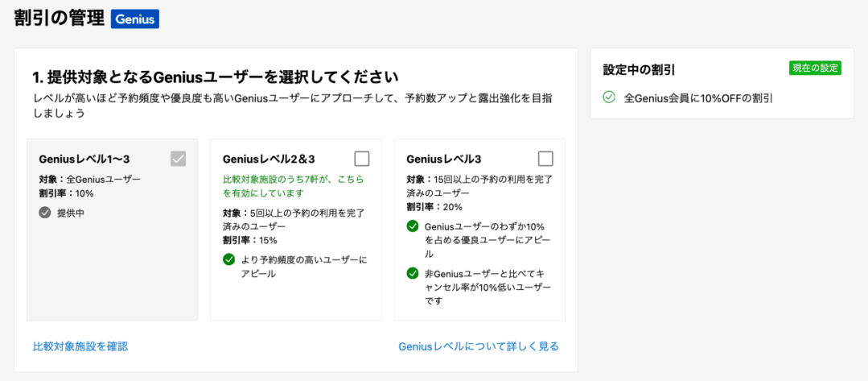Open 比較対象施設を確認 link
868x381 pixels.
coord(80,346)
